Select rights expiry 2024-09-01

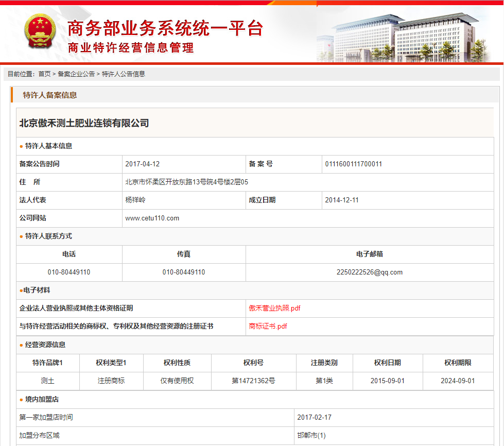pyautogui.click(x=458, y=381)
